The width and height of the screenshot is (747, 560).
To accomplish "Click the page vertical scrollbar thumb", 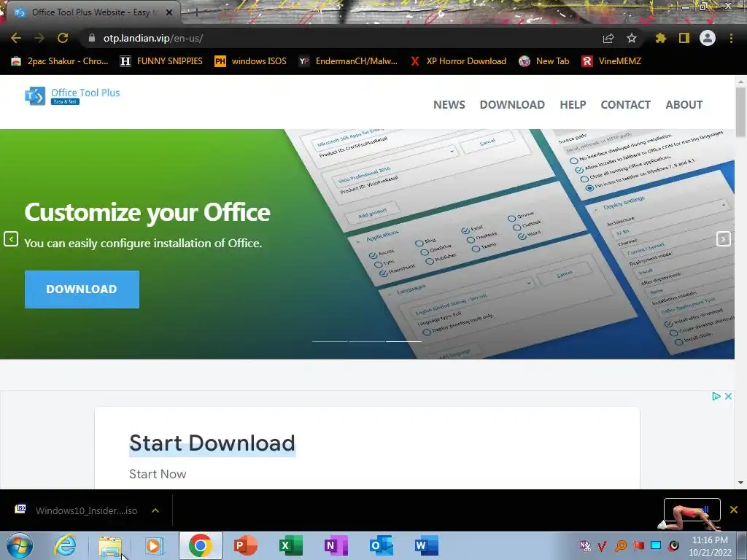I will click(741, 111).
